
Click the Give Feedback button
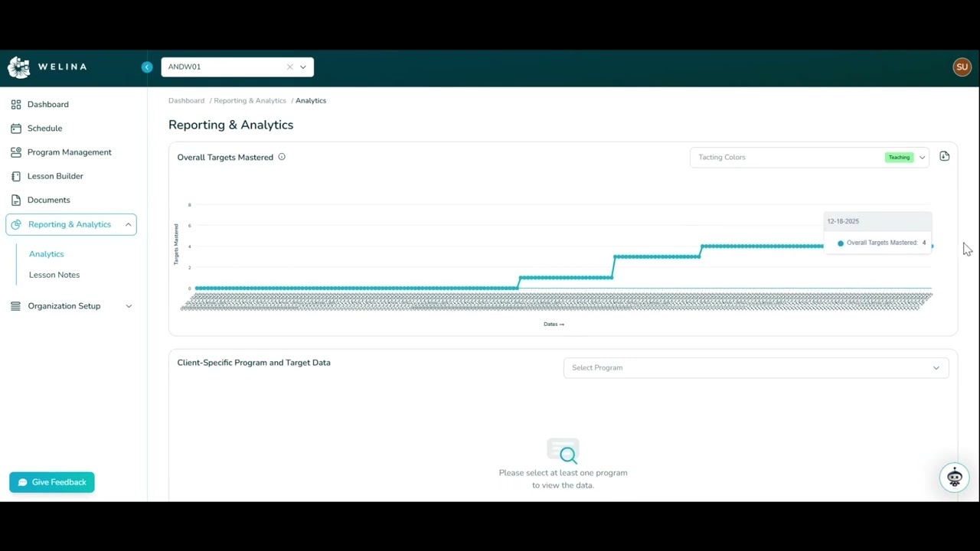pos(52,482)
